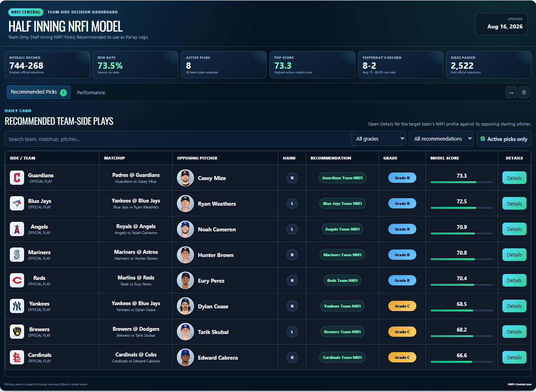The image size is (536, 392).
Task: Click the L hand badge for Noah Cameron
Action: 292,229
